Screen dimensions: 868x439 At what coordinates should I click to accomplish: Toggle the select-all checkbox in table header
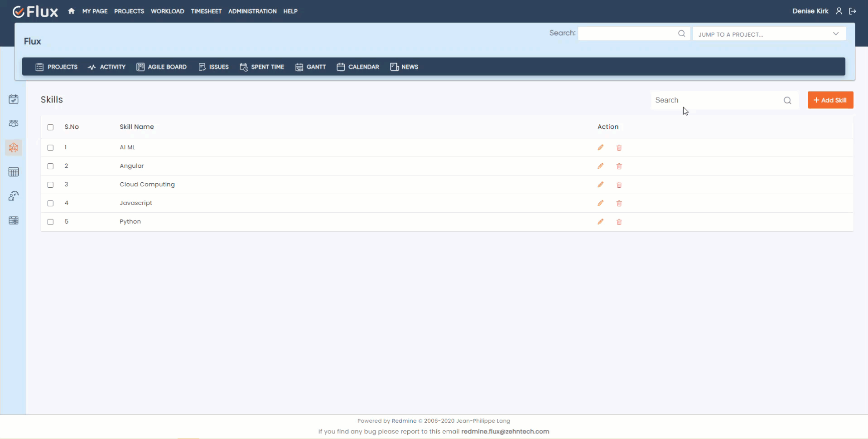50,127
